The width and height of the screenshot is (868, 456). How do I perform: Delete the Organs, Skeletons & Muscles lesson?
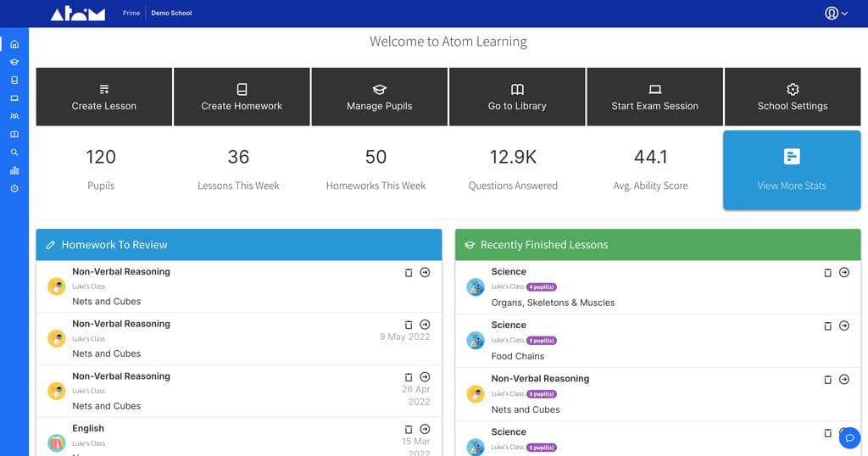pos(828,272)
